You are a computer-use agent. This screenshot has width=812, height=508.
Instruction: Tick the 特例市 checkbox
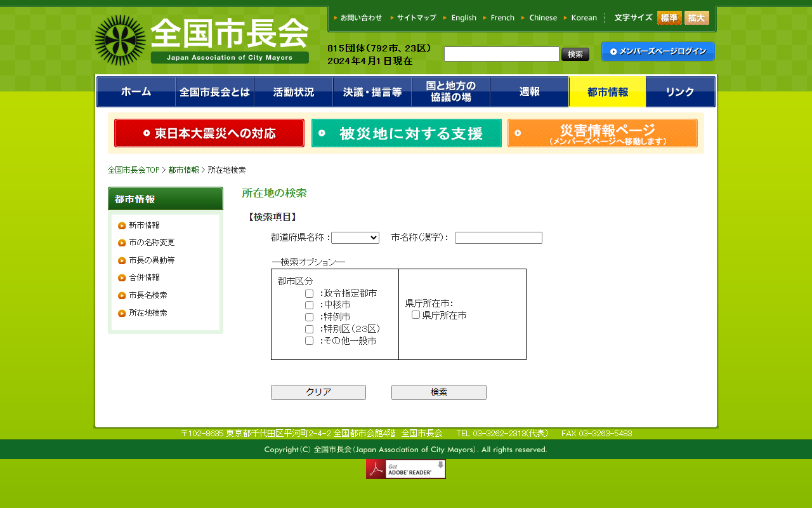tap(310, 317)
